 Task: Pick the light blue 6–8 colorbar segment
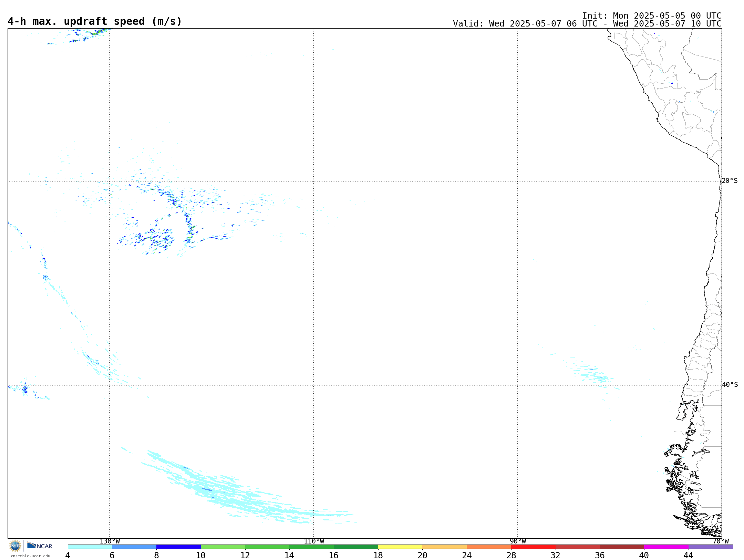point(134,547)
